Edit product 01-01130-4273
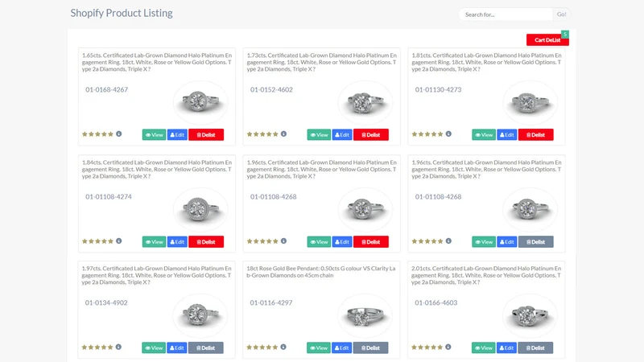 click(507, 134)
